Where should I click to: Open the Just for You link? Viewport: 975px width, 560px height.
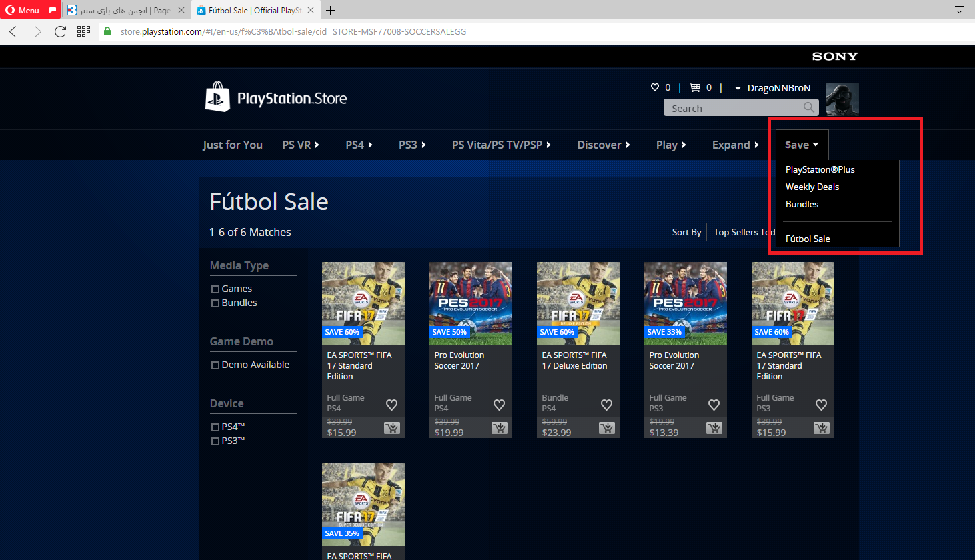(233, 145)
